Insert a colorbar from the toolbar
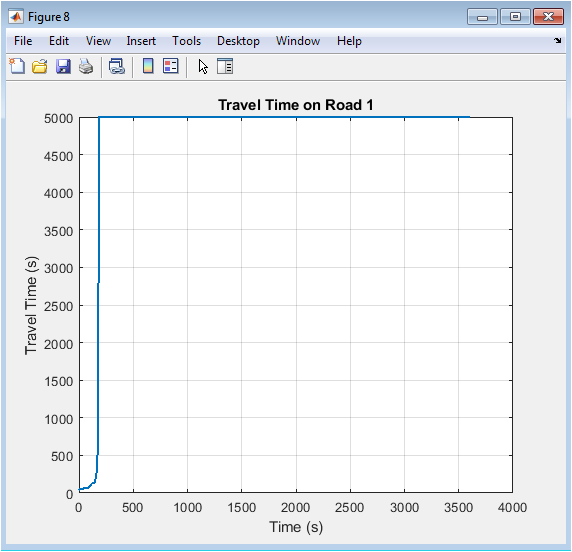 click(x=148, y=66)
